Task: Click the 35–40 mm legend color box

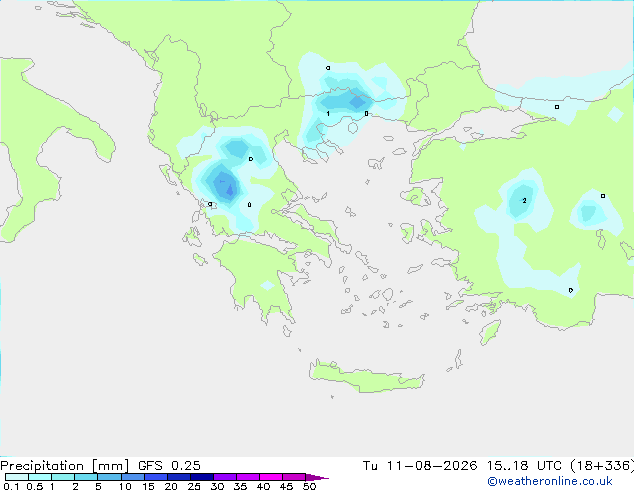Action: (x=248, y=477)
